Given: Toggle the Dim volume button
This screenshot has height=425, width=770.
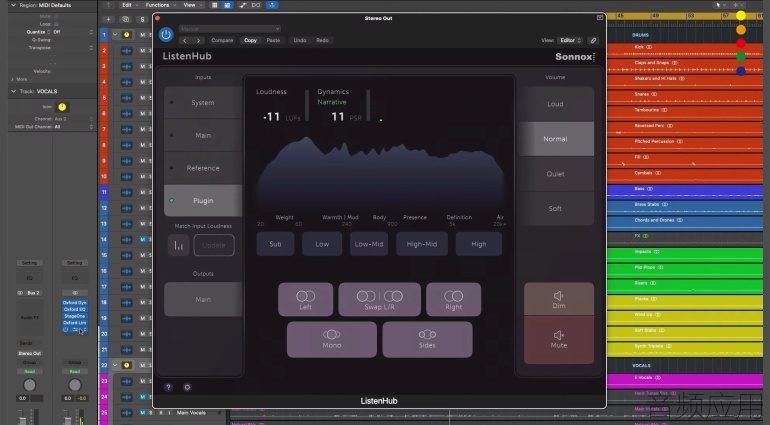Looking at the screenshot, I should (559, 299).
